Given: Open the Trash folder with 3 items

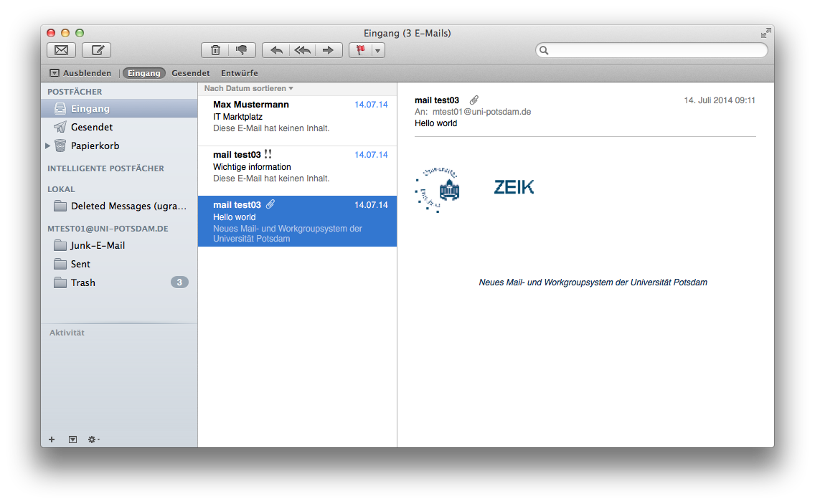Looking at the screenshot, I should coord(83,282).
